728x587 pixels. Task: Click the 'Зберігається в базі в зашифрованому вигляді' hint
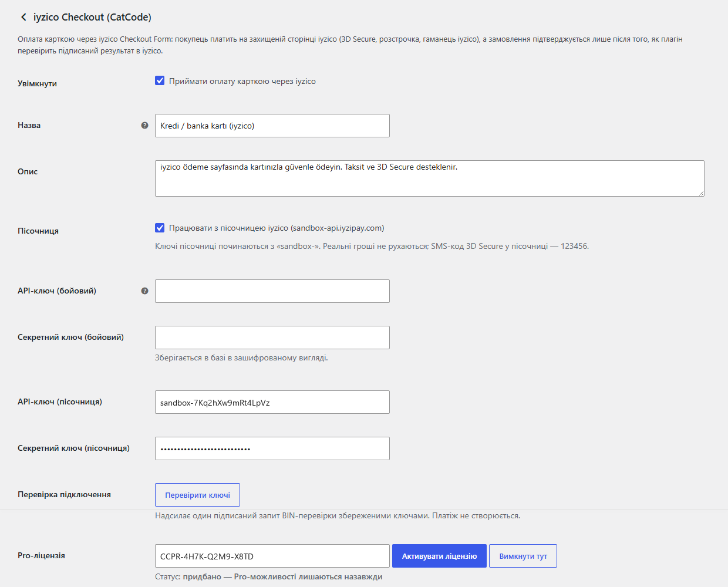coord(241,357)
